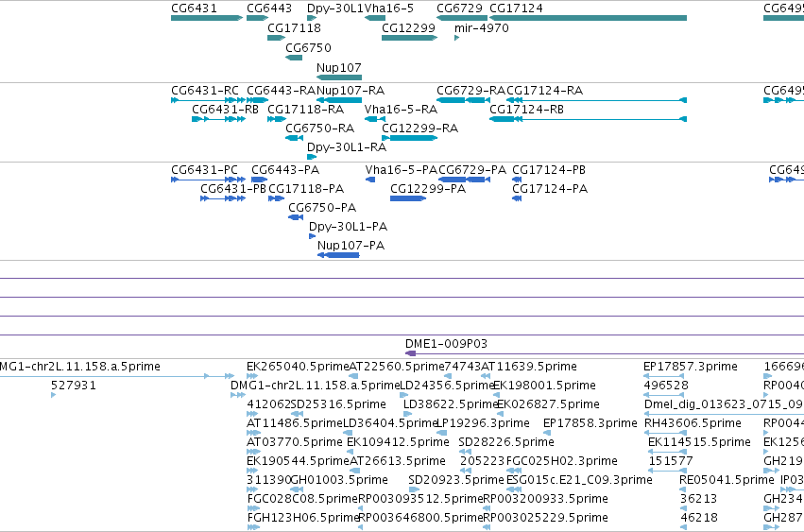The image size is (804, 532).
Task: Click protein label CG12299-PA
Action: (x=428, y=189)
